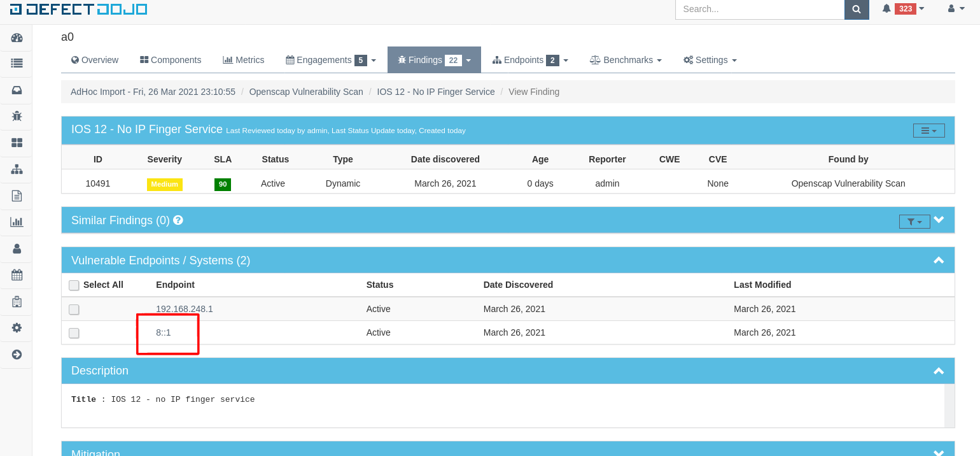This screenshot has width=980, height=456.
Task: Click the calendar icon in the sidebar
Action: pos(16,275)
